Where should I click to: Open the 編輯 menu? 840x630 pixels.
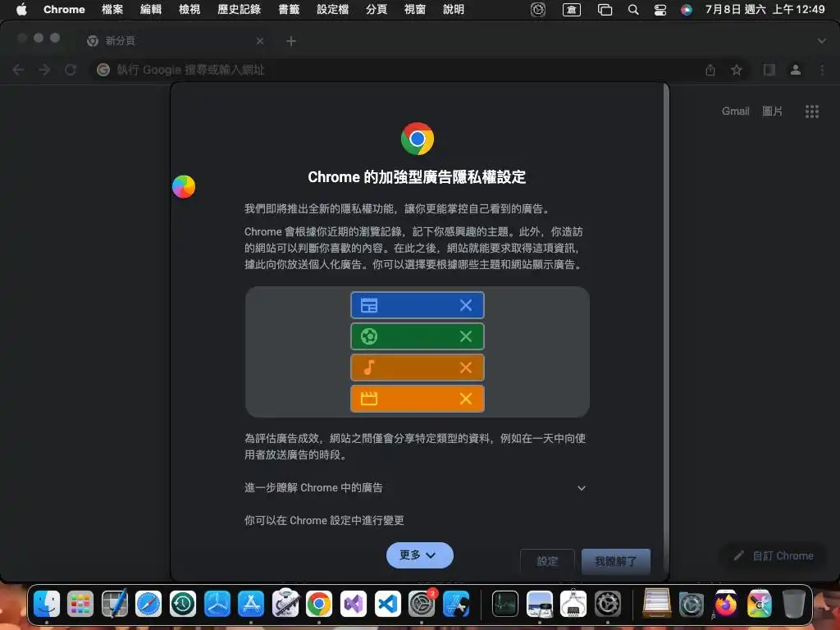pyautogui.click(x=151, y=10)
